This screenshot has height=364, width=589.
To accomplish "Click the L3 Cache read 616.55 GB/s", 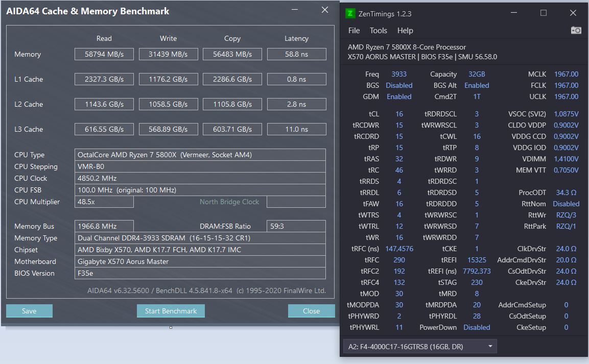I will pos(104,129).
